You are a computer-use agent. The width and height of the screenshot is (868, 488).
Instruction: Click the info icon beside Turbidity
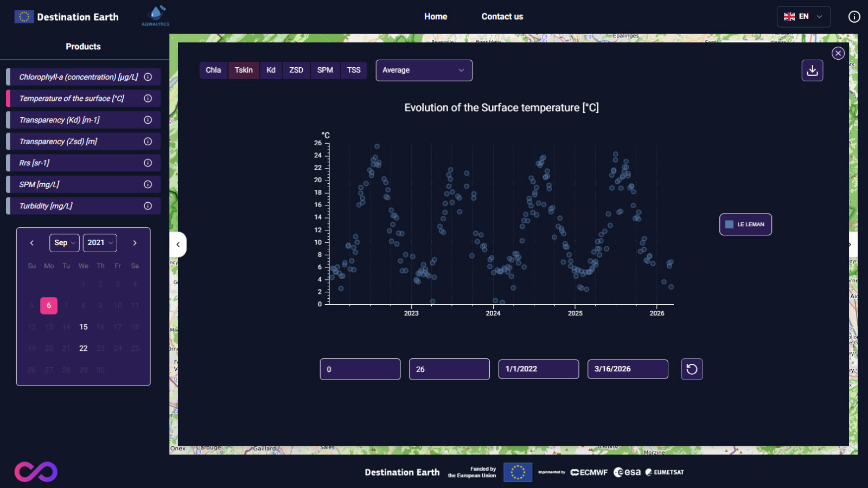pyautogui.click(x=148, y=206)
